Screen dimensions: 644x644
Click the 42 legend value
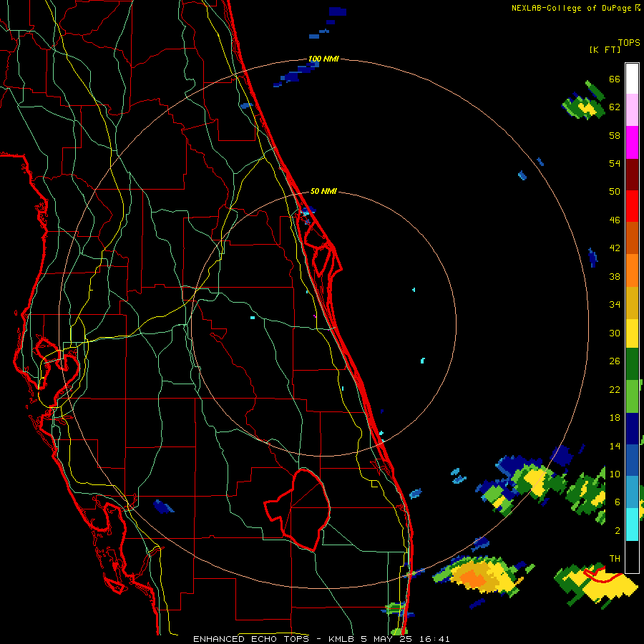coord(615,248)
